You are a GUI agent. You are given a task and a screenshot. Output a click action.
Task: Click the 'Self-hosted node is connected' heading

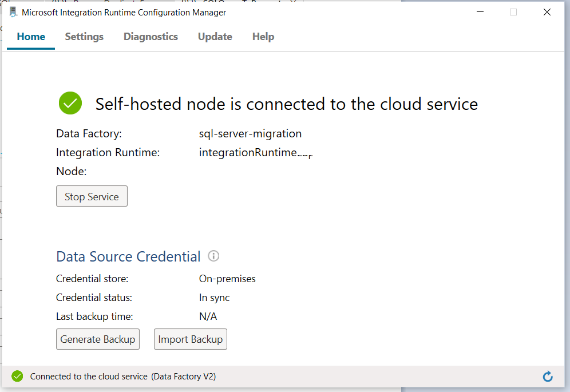coord(287,104)
